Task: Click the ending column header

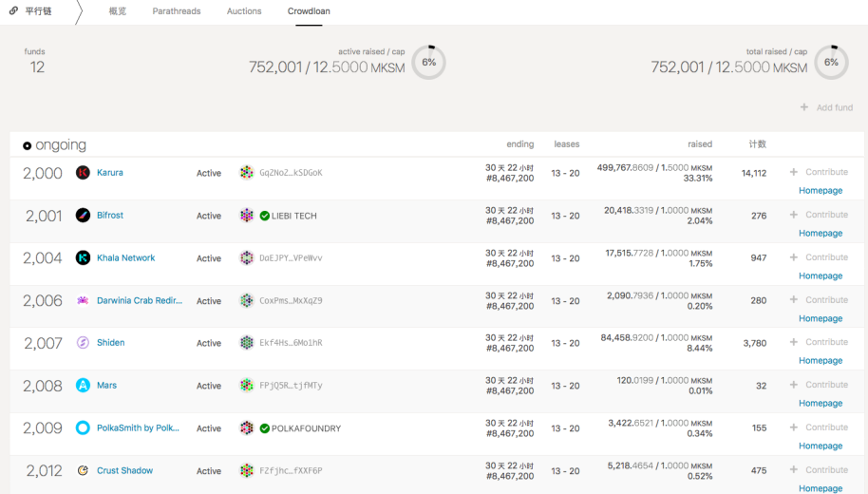Action: [x=519, y=144]
